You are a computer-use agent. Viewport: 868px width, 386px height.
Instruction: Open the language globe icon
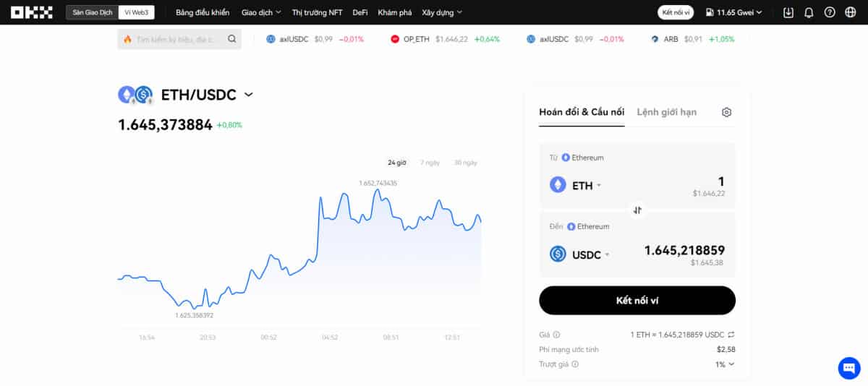coord(850,12)
